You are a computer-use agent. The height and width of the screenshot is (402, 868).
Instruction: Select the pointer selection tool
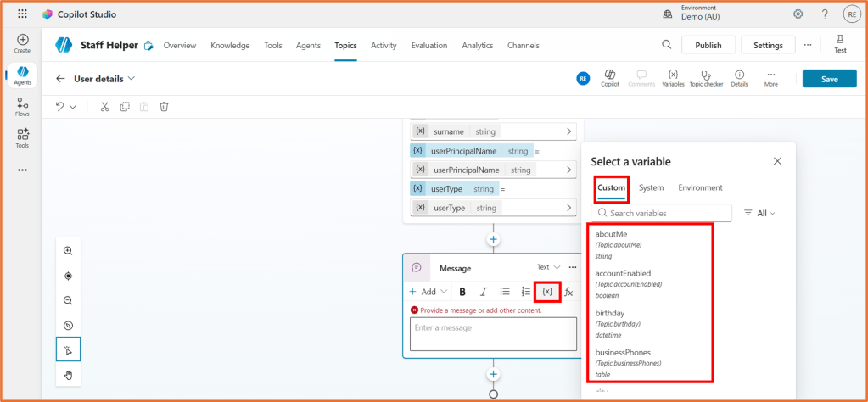tap(68, 349)
